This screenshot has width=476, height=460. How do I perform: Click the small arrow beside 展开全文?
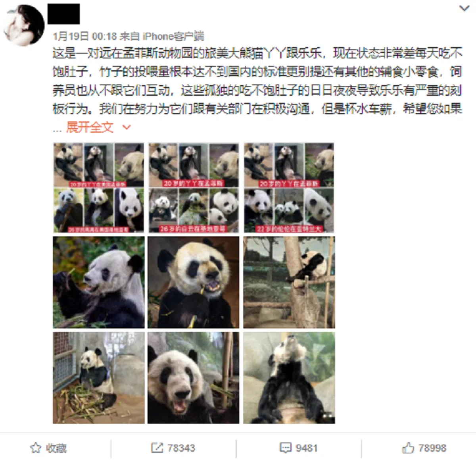[127, 127]
